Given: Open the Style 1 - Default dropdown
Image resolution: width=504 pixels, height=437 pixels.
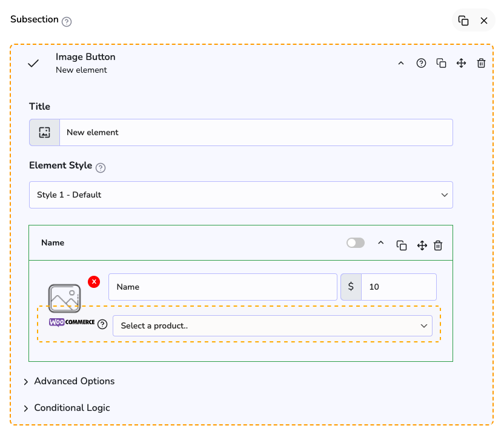Looking at the screenshot, I should pos(241,195).
